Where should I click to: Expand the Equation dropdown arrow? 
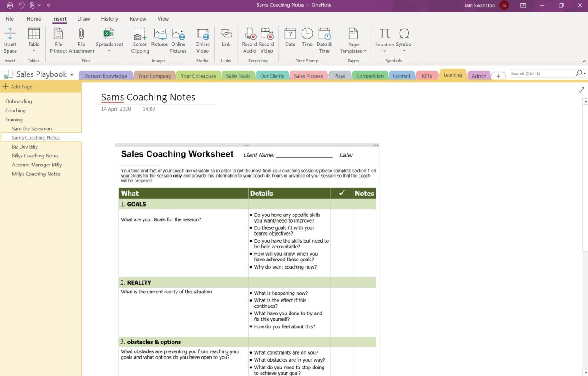pos(384,51)
